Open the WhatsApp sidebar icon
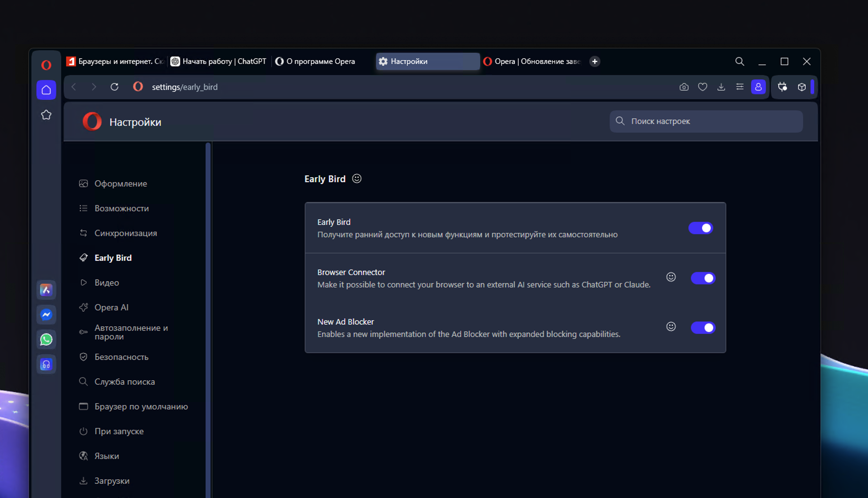The image size is (868, 498). [x=46, y=339]
